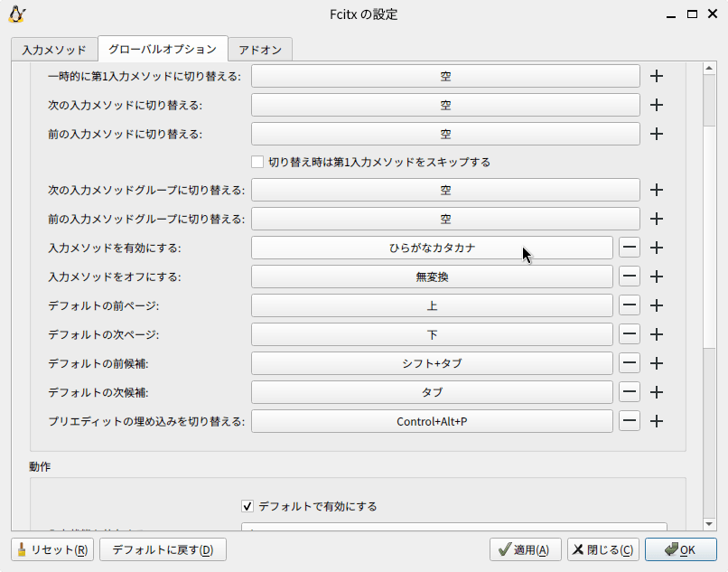
Task: Remove 上 key with minus button
Action: [630, 305]
